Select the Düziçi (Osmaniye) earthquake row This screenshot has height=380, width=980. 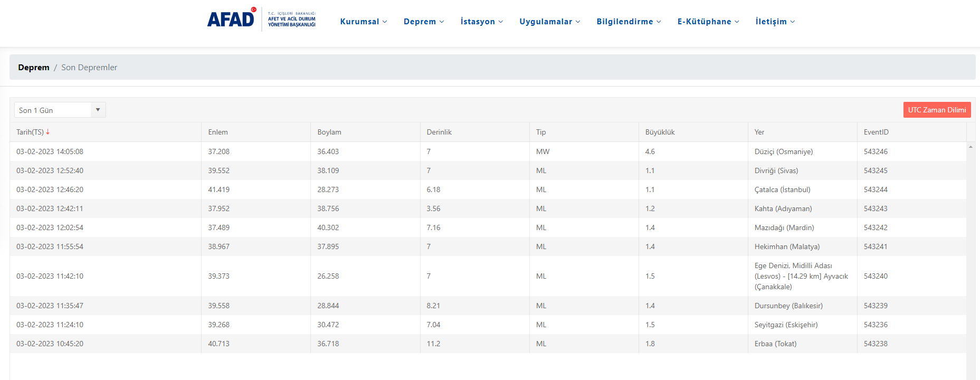[783, 151]
